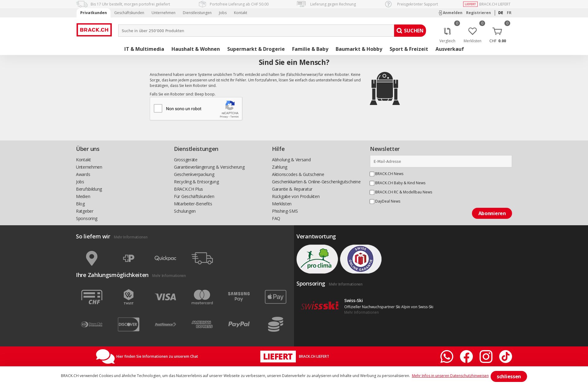Click the Swiss Online Garantie badge

(361, 259)
